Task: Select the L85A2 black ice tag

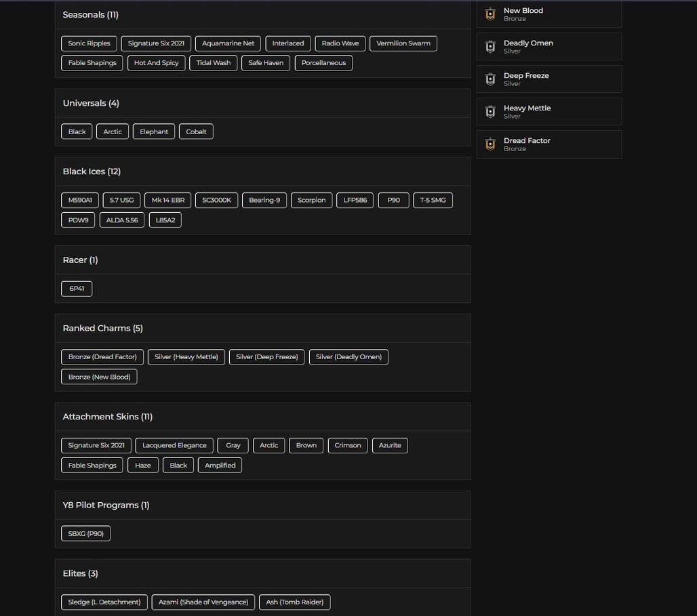Action: pyautogui.click(x=165, y=220)
